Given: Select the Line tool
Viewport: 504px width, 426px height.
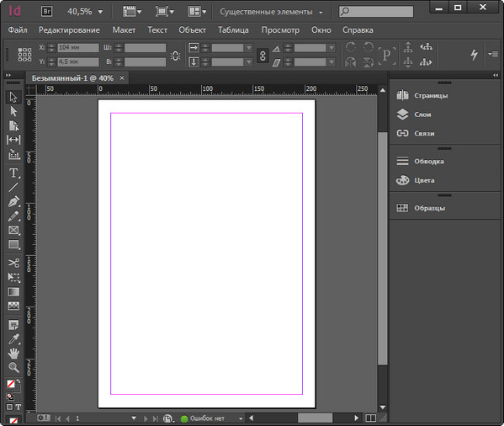Looking at the screenshot, I should coord(13,187).
